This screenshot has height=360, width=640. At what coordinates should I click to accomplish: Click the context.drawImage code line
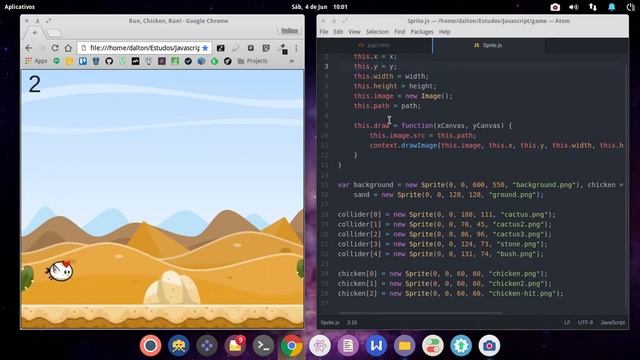pyautogui.click(x=496, y=145)
